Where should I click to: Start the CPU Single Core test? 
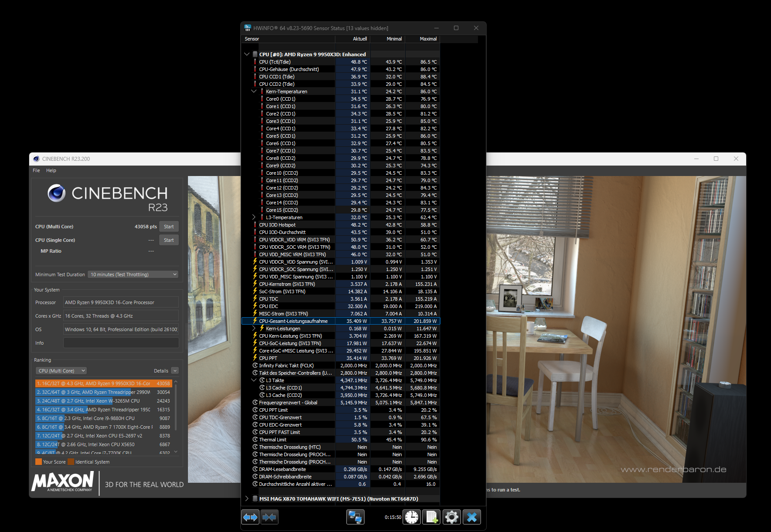point(169,240)
